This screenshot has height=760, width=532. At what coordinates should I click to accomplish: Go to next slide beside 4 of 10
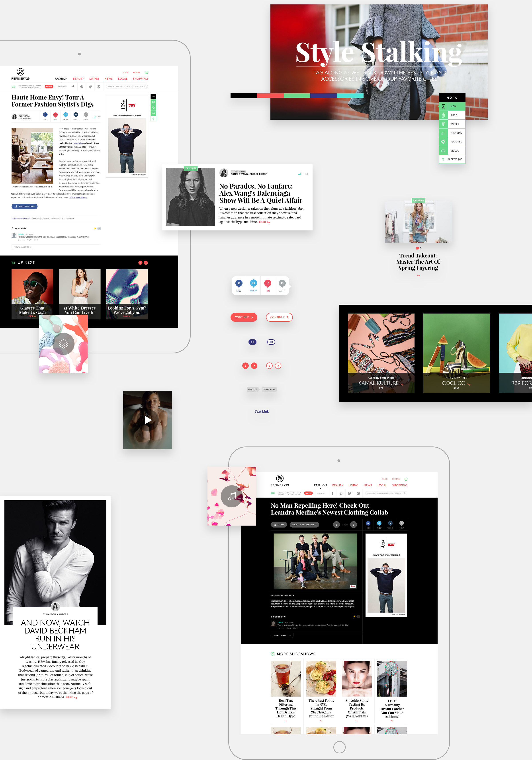tap(354, 525)
